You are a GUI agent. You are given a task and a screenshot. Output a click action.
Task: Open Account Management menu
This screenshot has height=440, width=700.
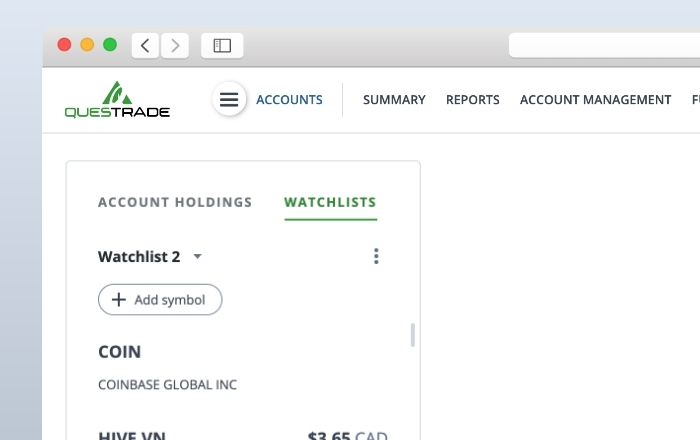pos(595,100)
